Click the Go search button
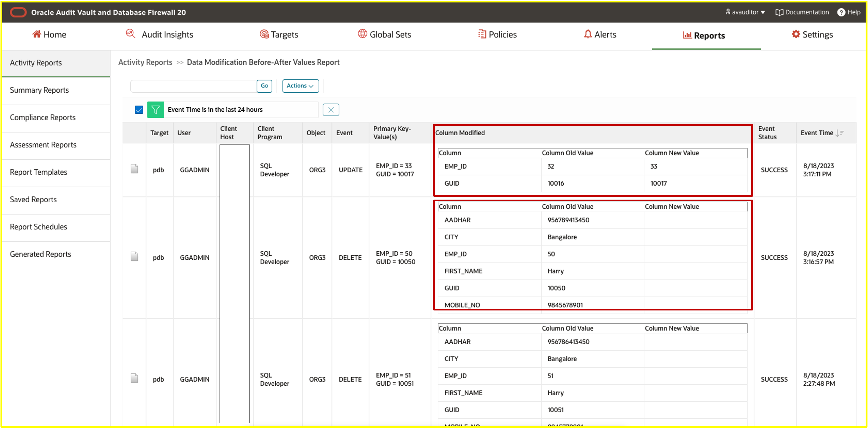This screenshot has width=868, height=428. click(x=264, y=86)
